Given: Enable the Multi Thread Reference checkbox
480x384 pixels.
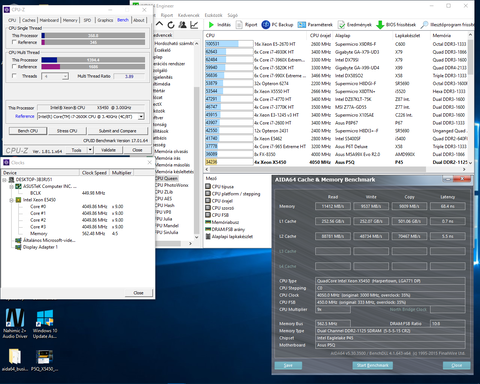Looking at the screenshot, I should [14, 66].
